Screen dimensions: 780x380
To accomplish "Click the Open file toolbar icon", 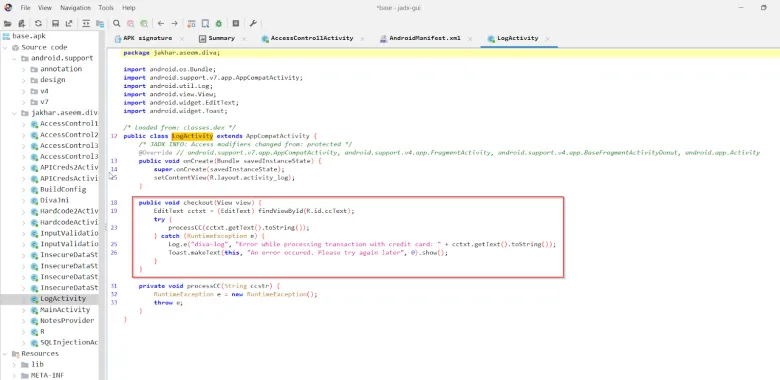I will (7, 23).
